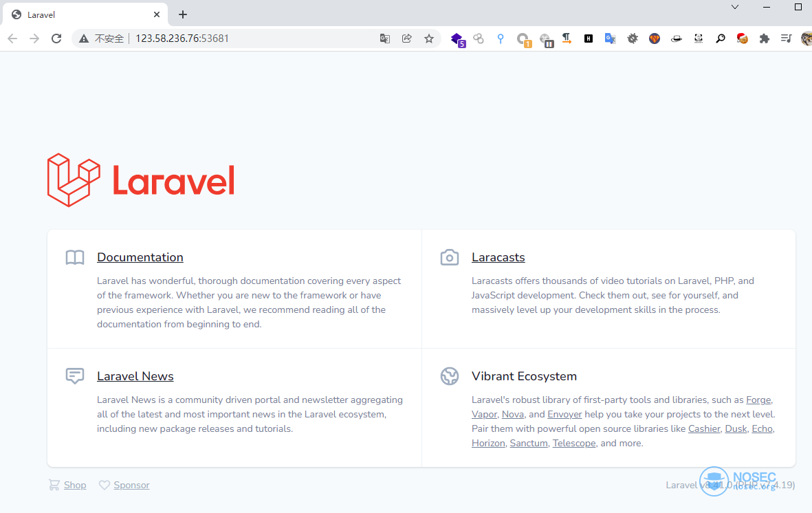The width and height of the screenshot is (812, 513).
Task: Open the Google Translate extension
Action: coord(611,39)
